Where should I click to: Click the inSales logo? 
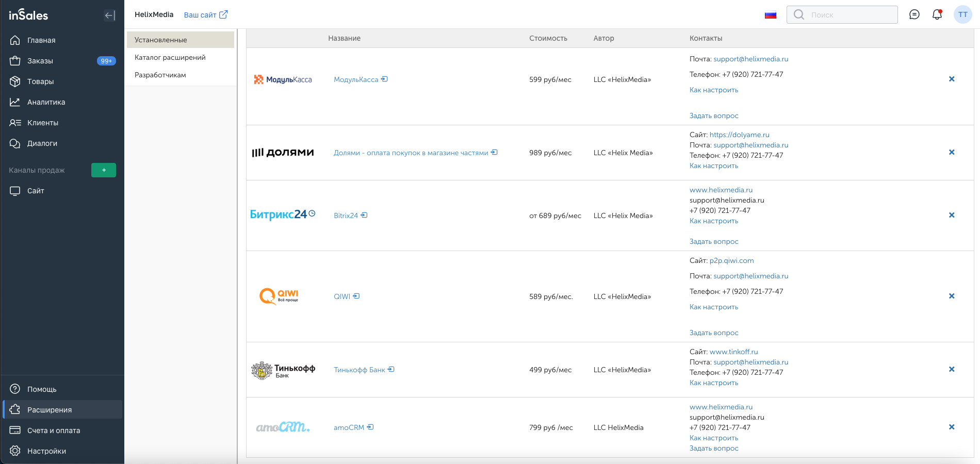(x=28, y=15)
